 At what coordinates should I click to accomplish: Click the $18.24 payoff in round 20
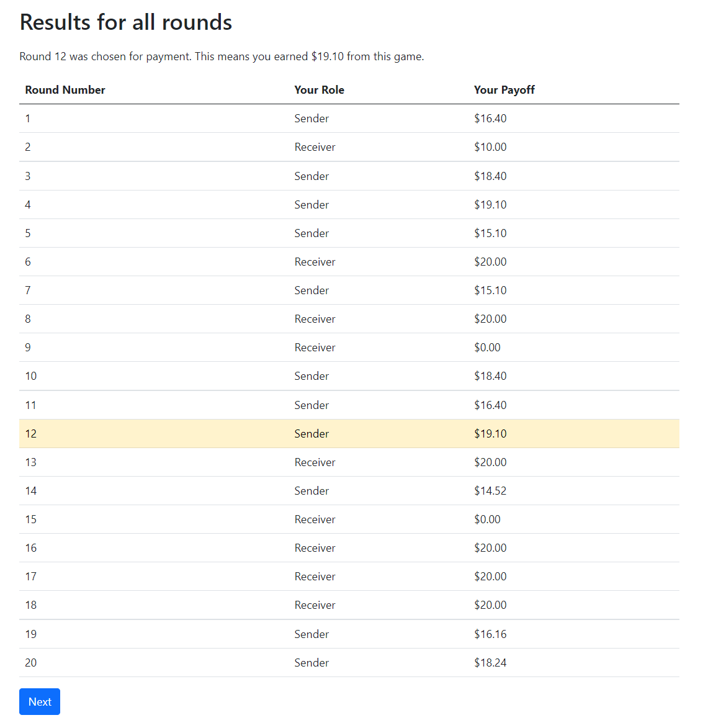pyautogui.click(x=490, y=663)
